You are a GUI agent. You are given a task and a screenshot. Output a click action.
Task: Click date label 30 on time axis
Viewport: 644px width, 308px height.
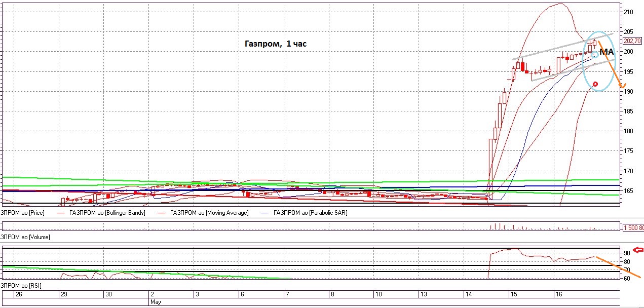tap(108, 294)
